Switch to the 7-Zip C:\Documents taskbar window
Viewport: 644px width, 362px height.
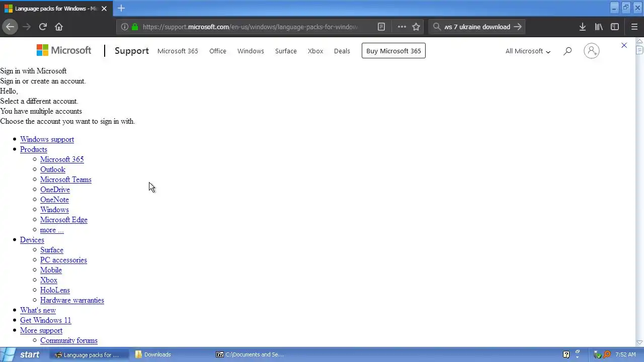253,354
